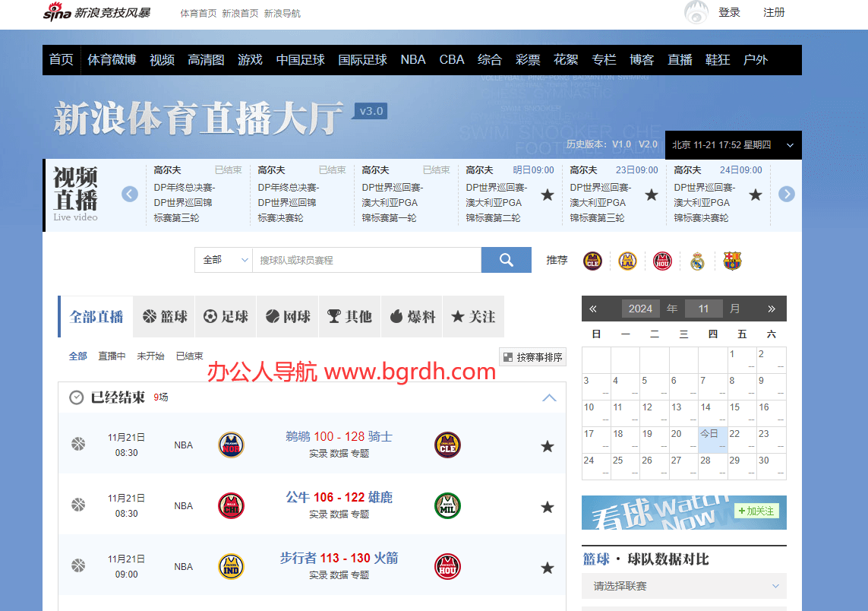Open the 请选择联赛 league dropdown
Image resolution: width=868 pixels, height=611 pixels.
click(x=684, y=586)
